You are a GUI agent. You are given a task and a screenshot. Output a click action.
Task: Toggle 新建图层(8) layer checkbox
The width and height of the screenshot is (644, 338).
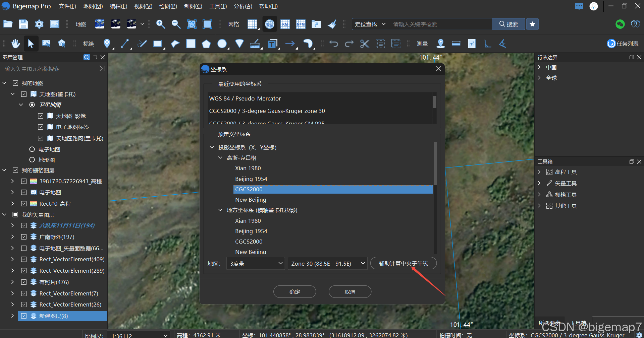coord(24,316)
